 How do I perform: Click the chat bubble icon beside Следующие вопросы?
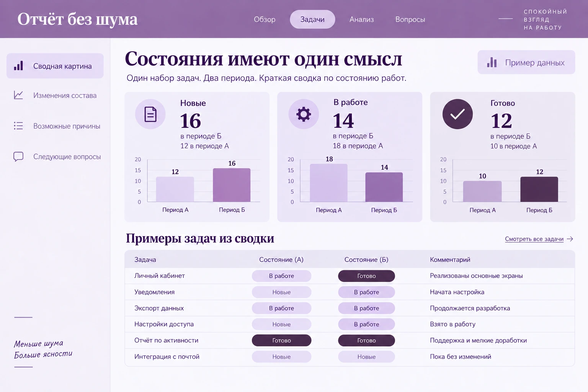click(x=18, y=157)
